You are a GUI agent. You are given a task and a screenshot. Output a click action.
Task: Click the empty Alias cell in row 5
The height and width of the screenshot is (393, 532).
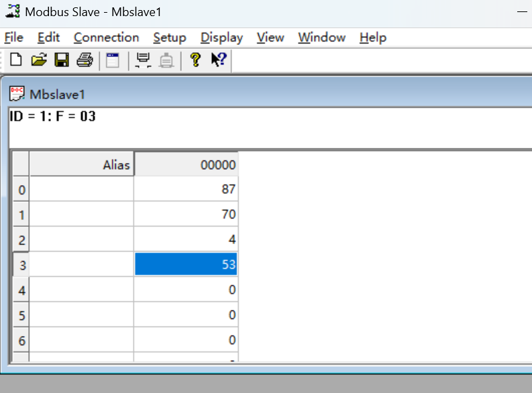click(81, 315)
